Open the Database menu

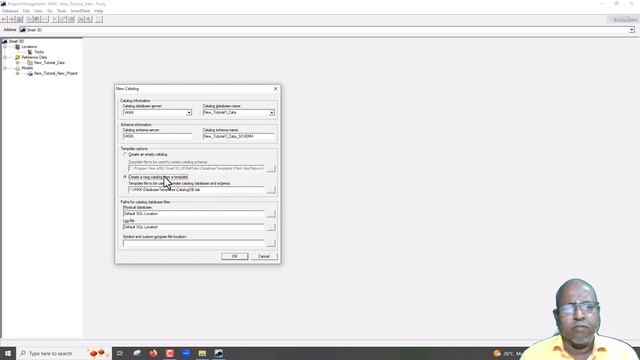click(10, 11)
